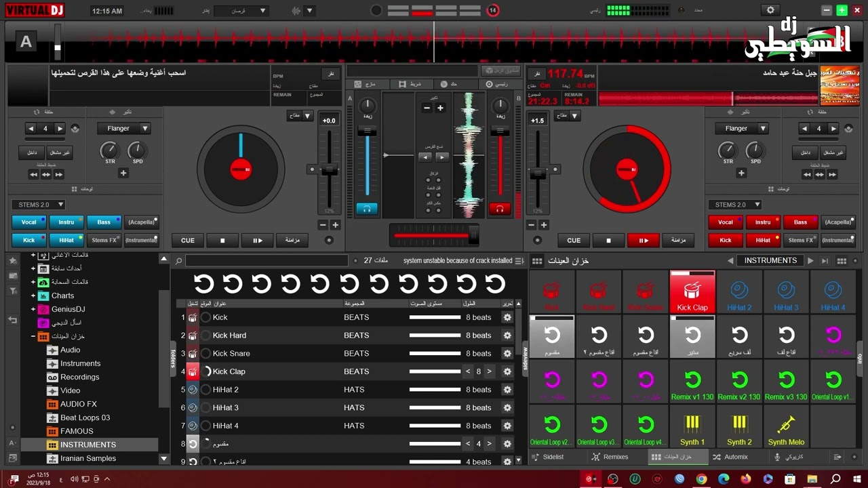Click the cymbal icon in the HiHat 3 row
This screenshot has height=488, width=868.
[193, 407]
